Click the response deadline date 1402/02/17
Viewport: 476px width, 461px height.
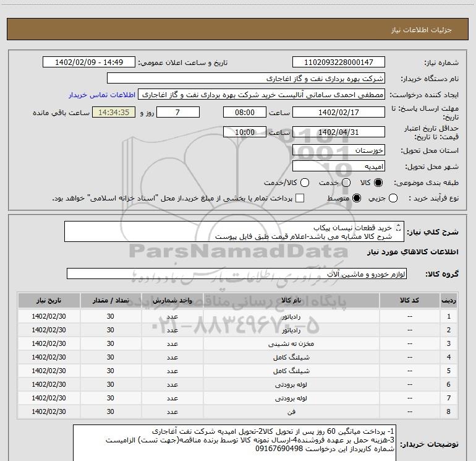(x=339, y=113)
